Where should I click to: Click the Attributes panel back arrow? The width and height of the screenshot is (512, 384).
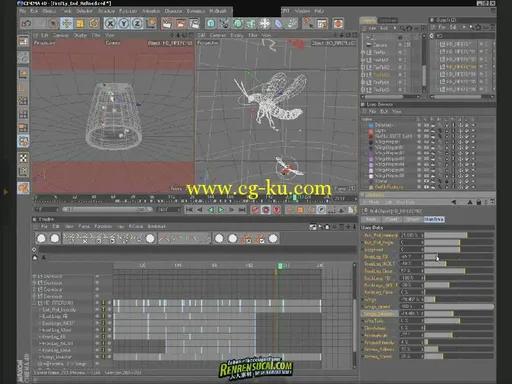point(453,202)
